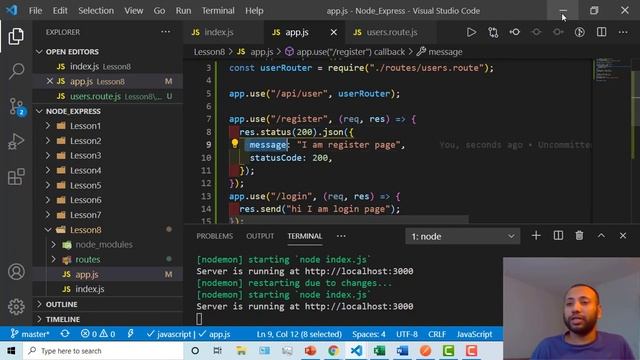Maximize the terminal panel with up chevron
The width and height of the screenshot is (640, 360).
click(x=601, y=236)
